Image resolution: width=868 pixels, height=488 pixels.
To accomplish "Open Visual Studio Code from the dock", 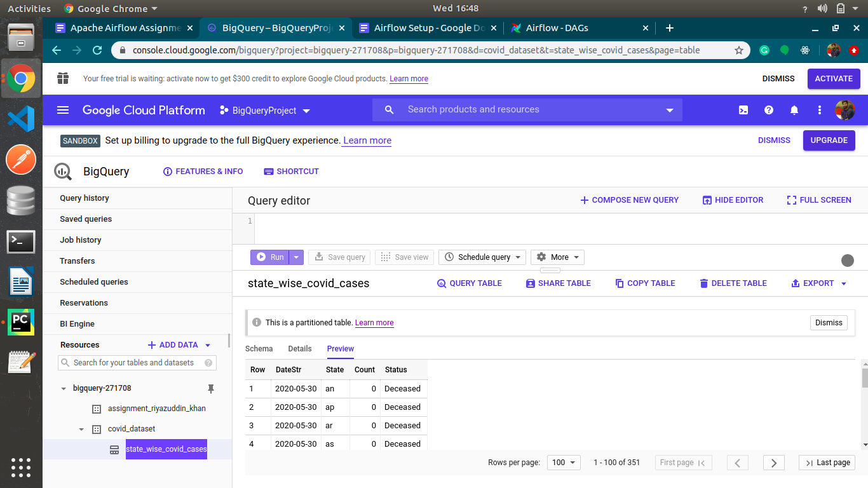I will (21, 119).
